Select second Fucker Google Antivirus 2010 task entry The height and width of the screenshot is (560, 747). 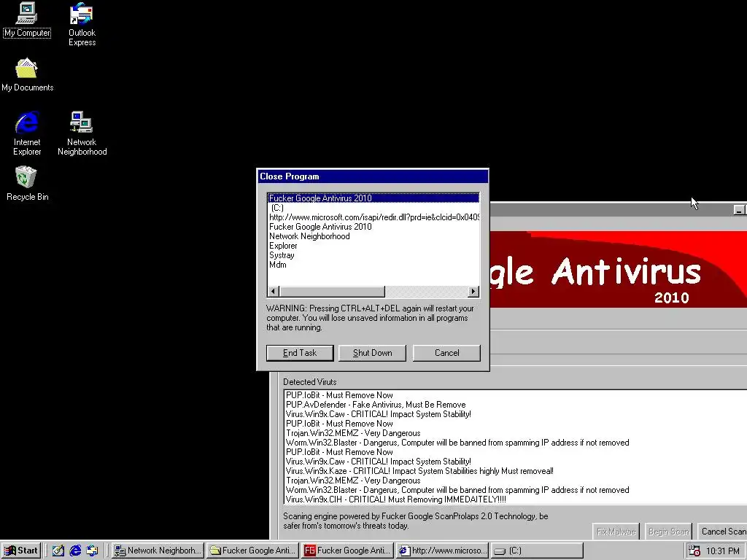[373, 227]
